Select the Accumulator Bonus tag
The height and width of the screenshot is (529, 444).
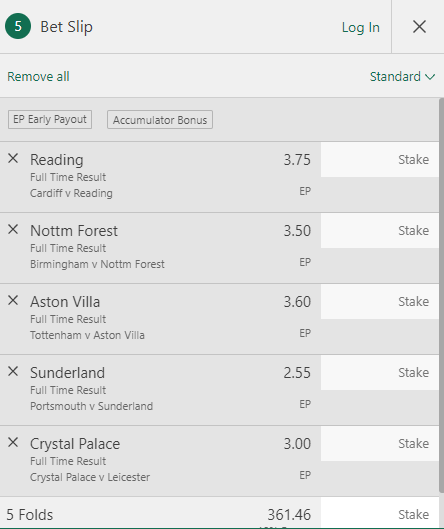tap(160, 119)
